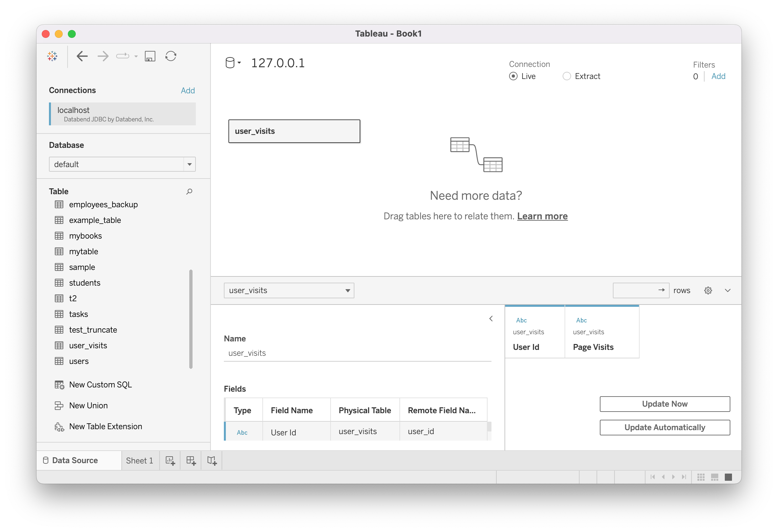Click the New Union icon
778x532 pixels.
click(x=59, y=406)
